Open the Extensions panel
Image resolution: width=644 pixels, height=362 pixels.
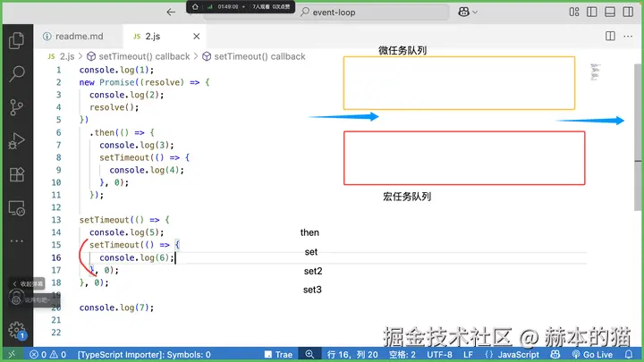coord(16,174)
